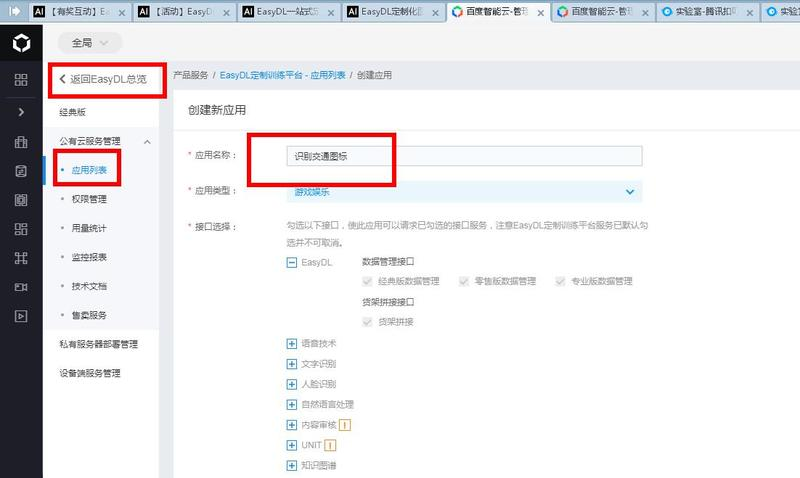Expand the UNIT interface group

point(291,445)
